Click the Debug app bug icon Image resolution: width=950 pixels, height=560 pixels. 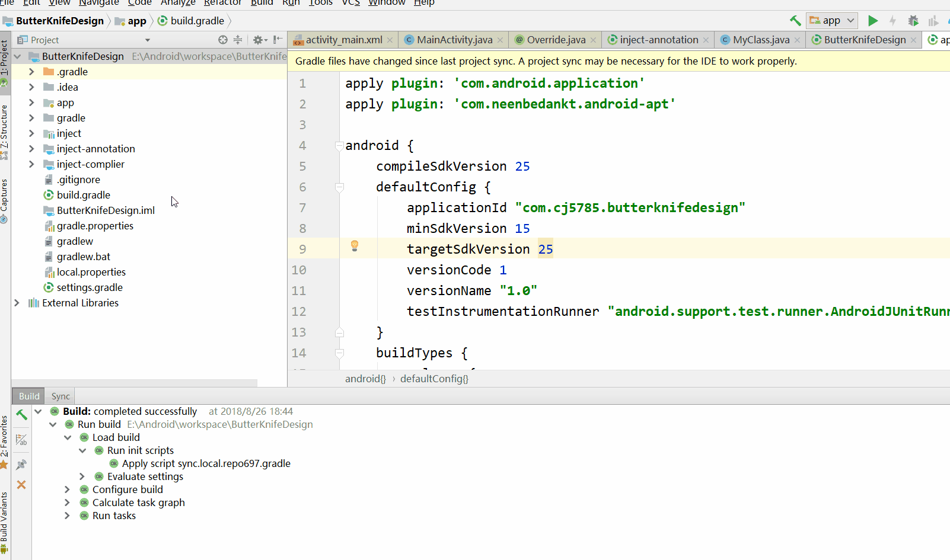point(913,21)
